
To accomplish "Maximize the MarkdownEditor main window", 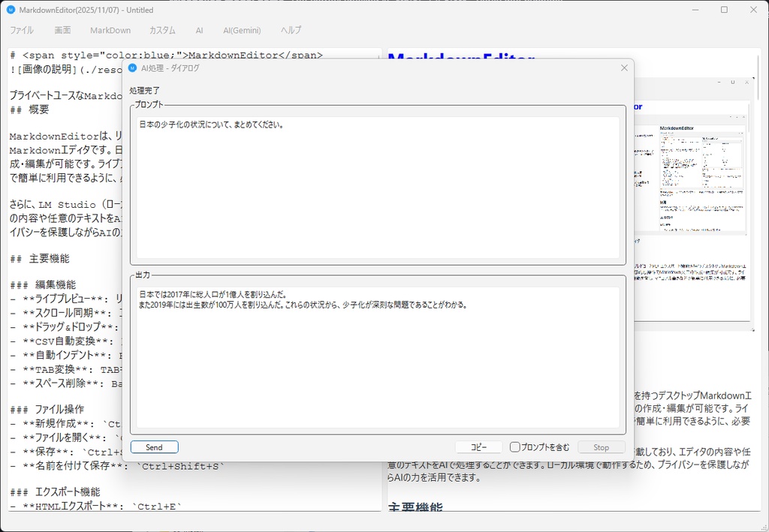I will click(x=725, y=10).
